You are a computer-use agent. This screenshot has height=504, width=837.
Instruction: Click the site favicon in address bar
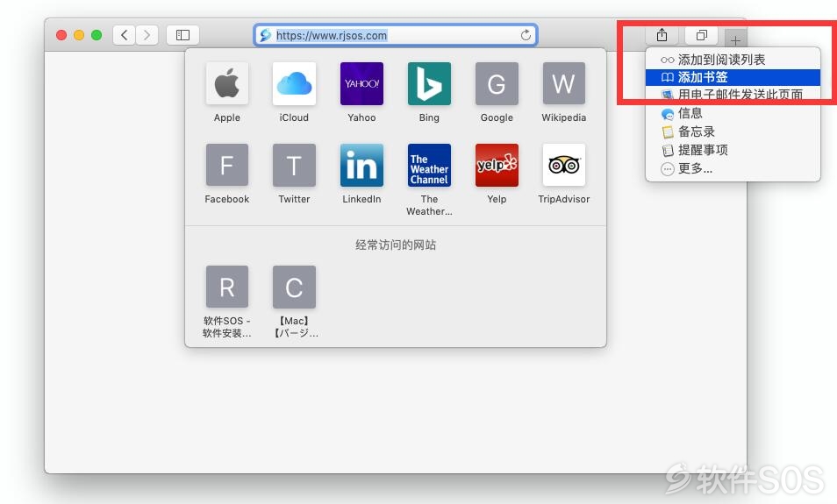[265, 35]
